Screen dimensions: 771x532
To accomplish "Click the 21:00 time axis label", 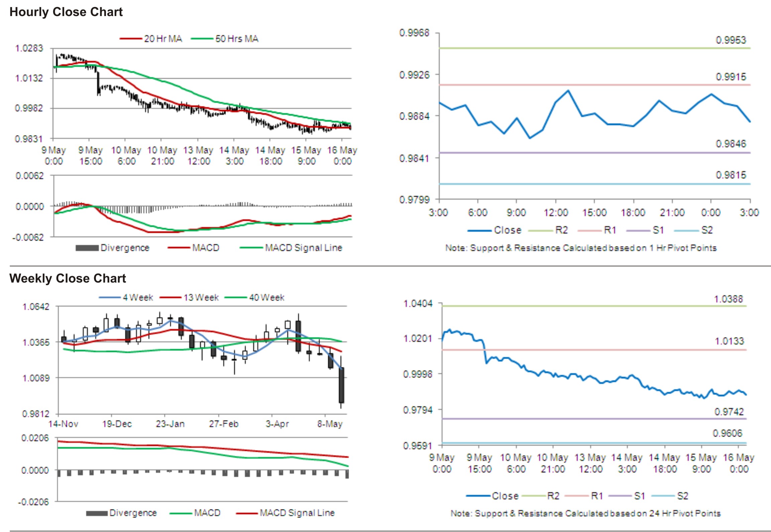I will (672, 213).
